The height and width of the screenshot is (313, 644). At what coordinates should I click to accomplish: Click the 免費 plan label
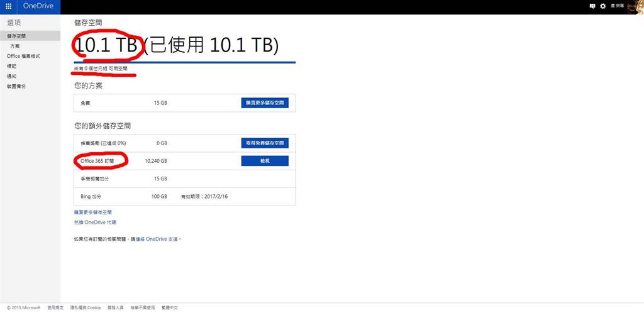(x=86, y=103)
